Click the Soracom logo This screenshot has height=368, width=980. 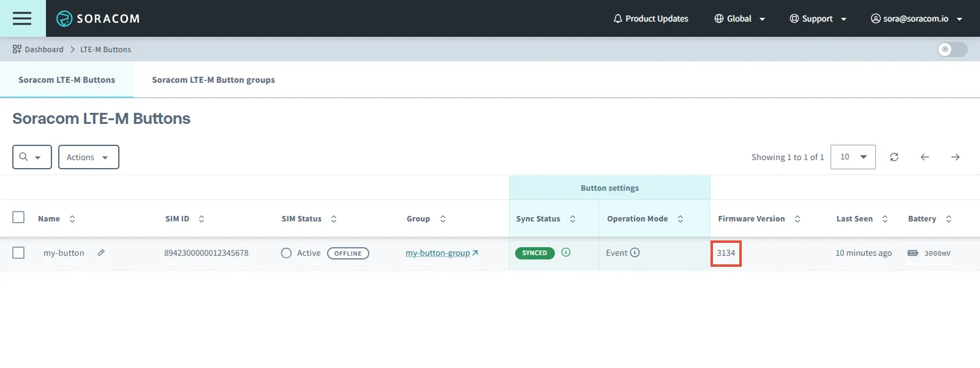(x=98, y=18)
